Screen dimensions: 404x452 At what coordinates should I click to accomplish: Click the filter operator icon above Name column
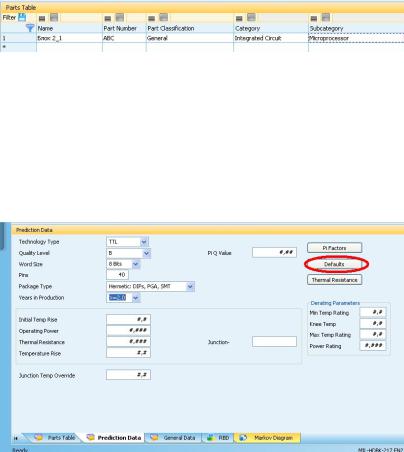[42, 18]
